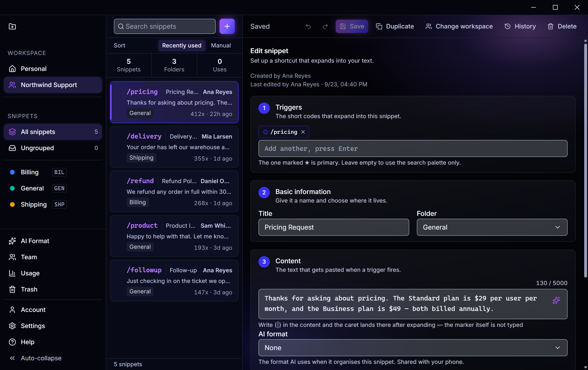Viewport: 588px width, 370px height.
Task: Open Settings
Action: [x=53, y=326]
